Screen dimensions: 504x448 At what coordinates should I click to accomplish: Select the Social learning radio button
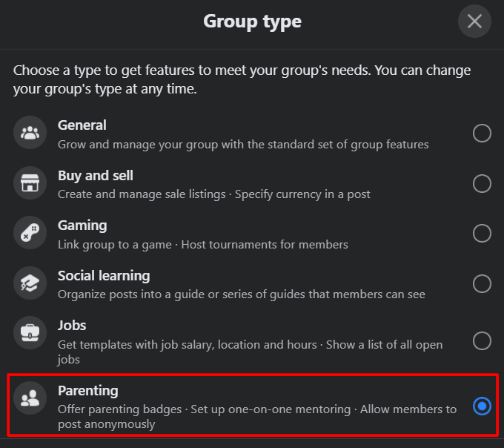coord(482,284)
